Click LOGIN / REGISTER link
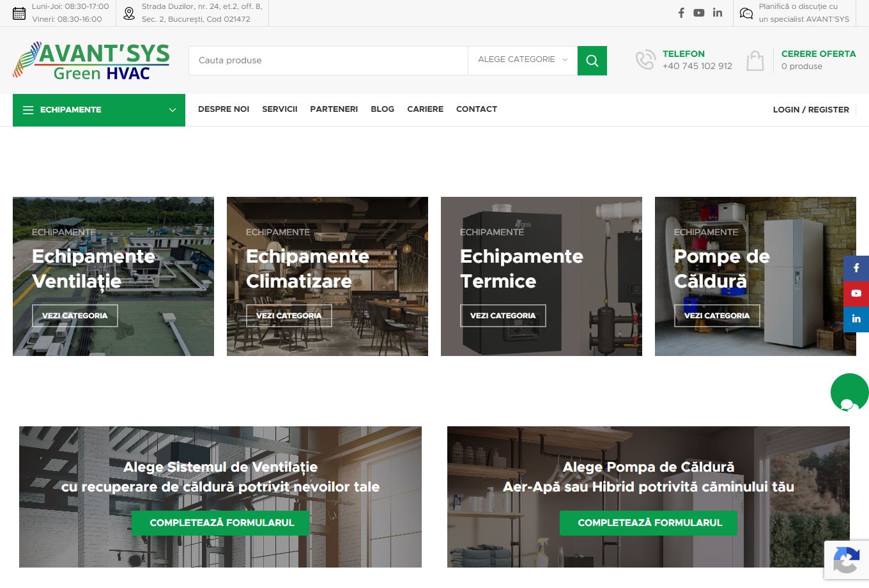The width and height of the screenshot is (869, 588). pyautogui.click(x=811, y=110)
